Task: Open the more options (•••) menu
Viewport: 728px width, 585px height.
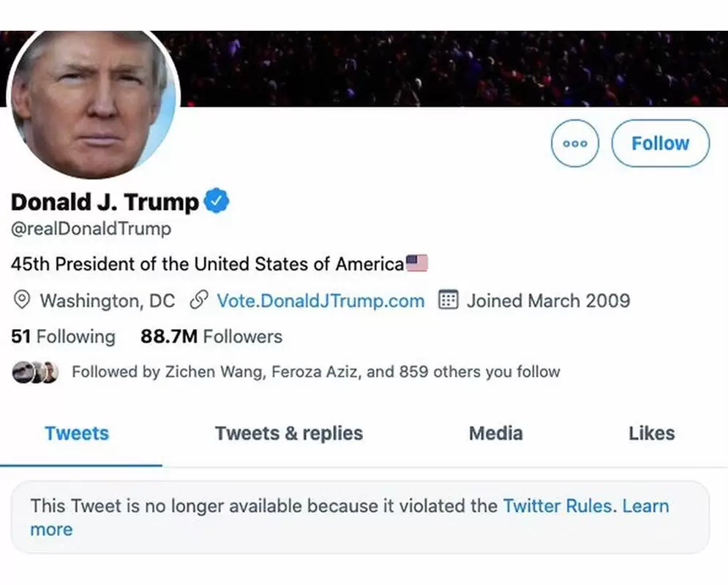Action: [575, 143]
